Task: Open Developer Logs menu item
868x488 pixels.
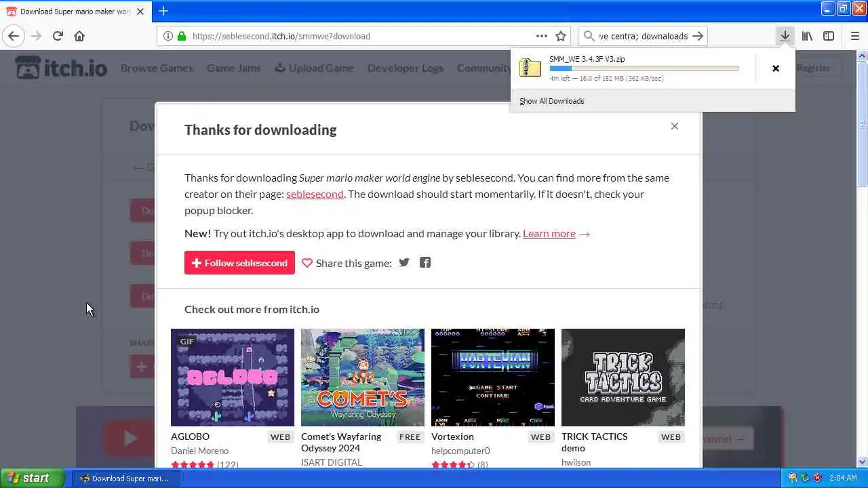Action: 406,68
